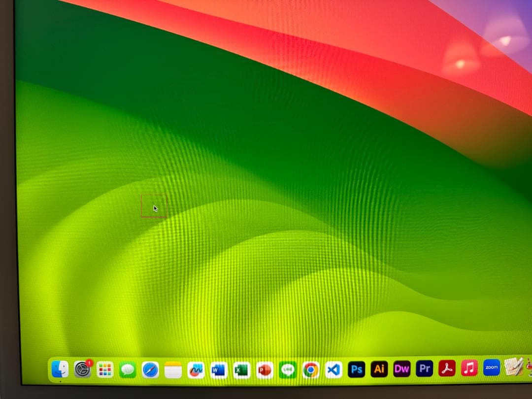Launch Google Chrome
The image size is (532, 399).
pyautogui.click(x=311, y=369)
